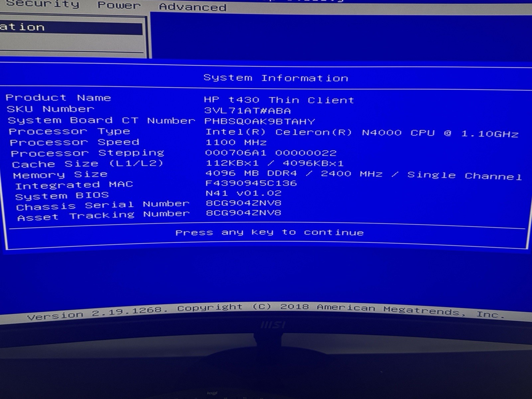Click the Processor Speed 1100 MHz value
Image resolution: width=532 pixels, height=399 pixels.
(236, 143)
